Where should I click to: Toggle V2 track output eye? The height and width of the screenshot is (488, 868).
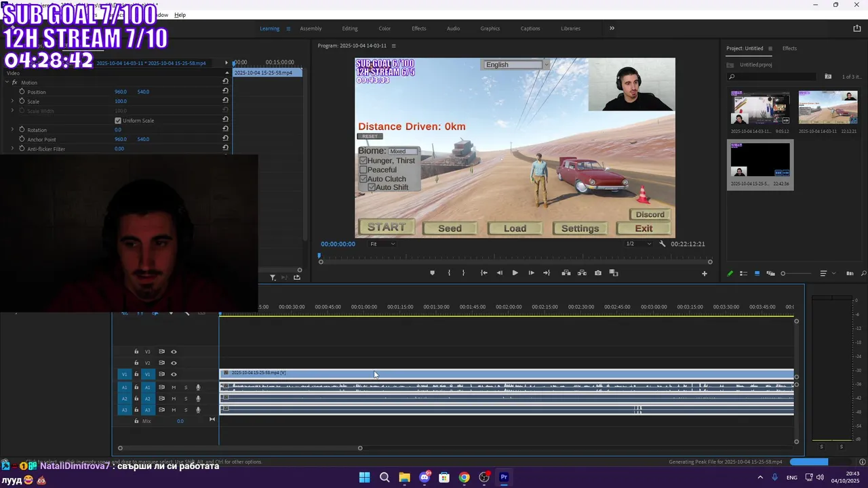(174, 363)
